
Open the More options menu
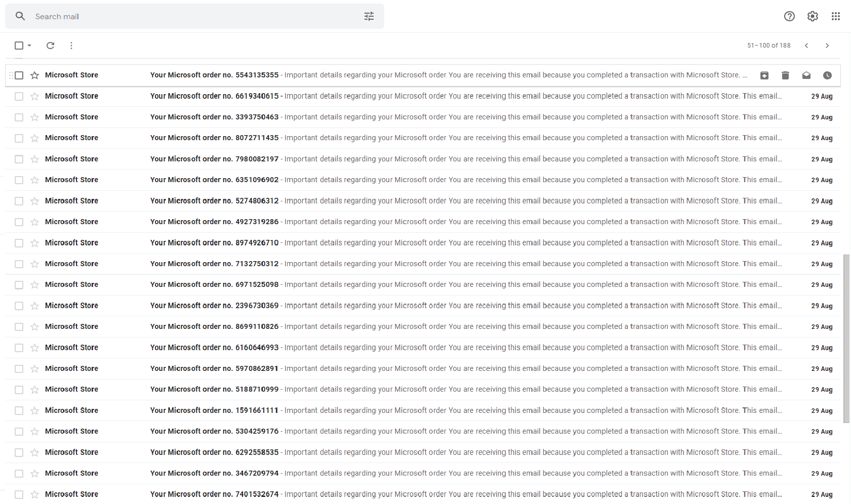coord(71,46)
